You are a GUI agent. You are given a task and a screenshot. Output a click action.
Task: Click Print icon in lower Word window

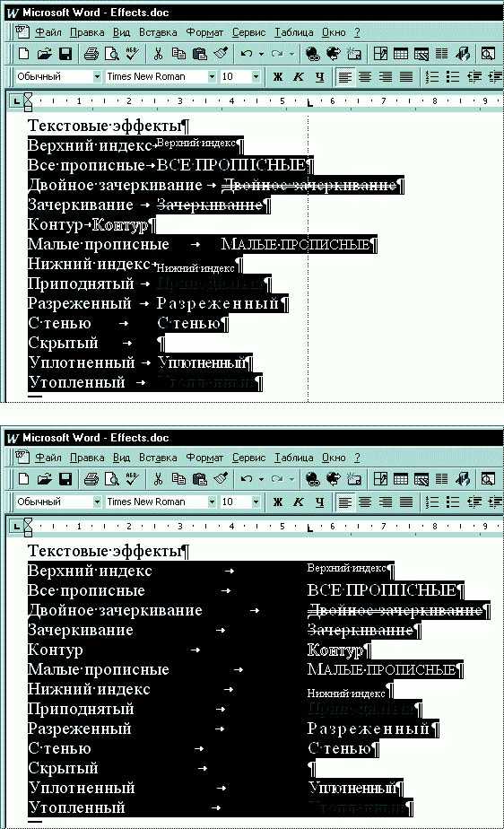[91, 479]
